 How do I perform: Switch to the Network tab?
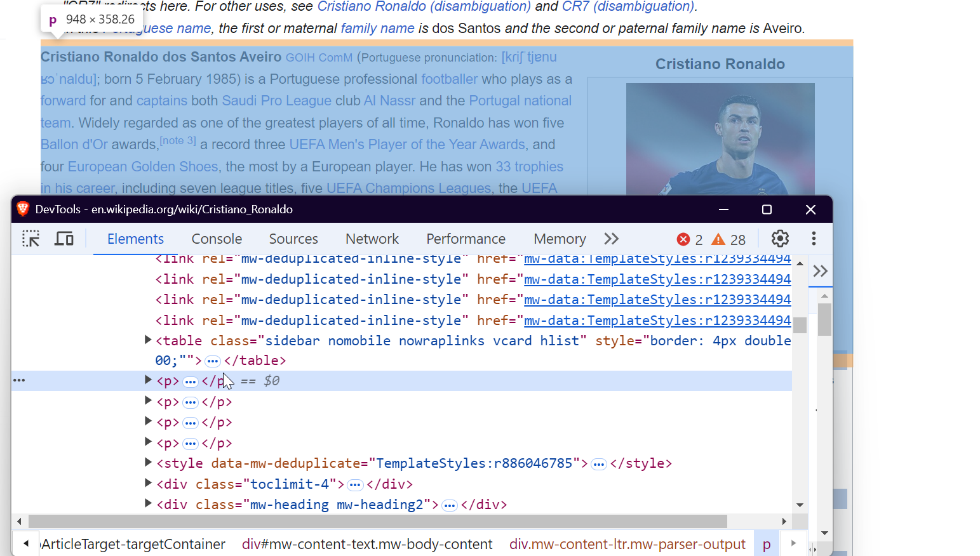pyautogui.click(x=372, y=239)
